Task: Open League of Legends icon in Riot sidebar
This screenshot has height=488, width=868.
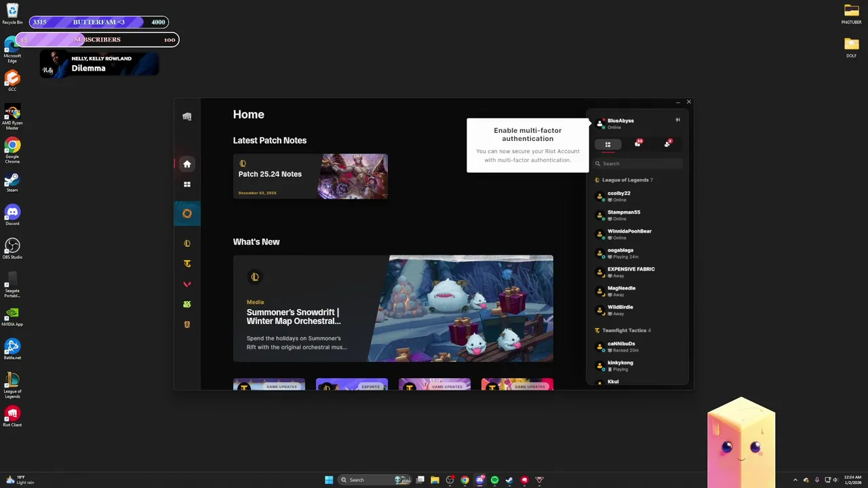Action: tap(187, 243)
